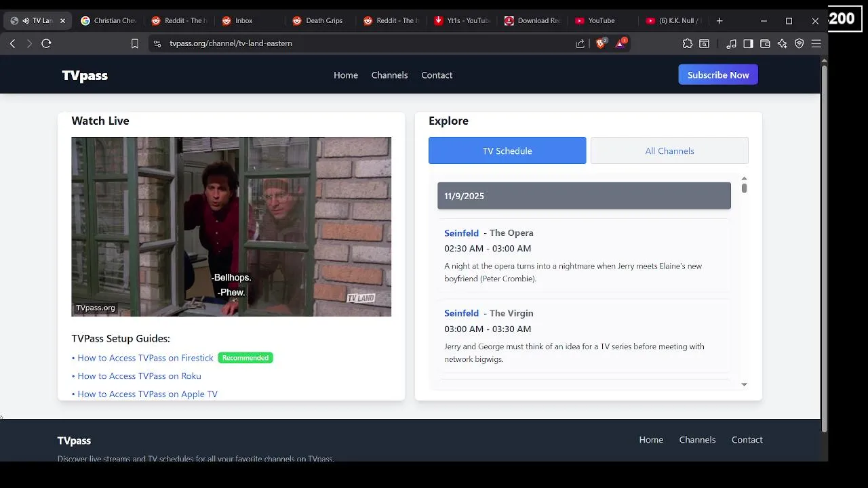Click the page vertical scrollbar thumb
Screen dimensions: 868x488
[x=824, y=247]
